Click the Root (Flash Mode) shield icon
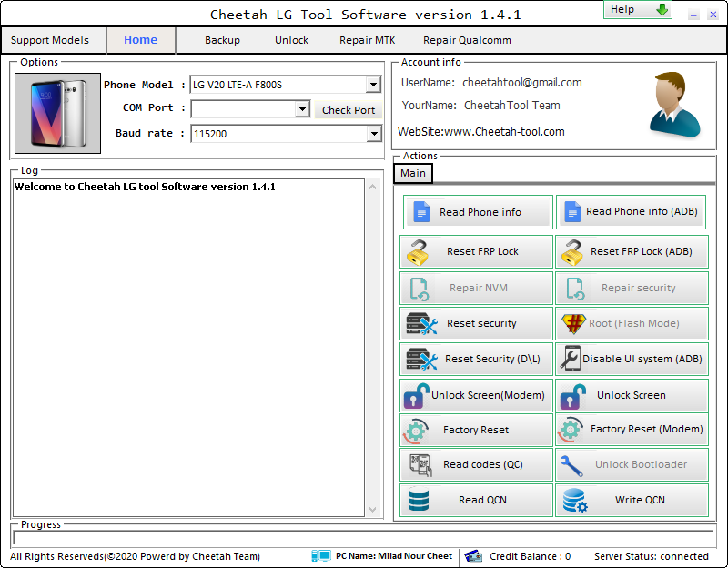 [x=573, y=324]
